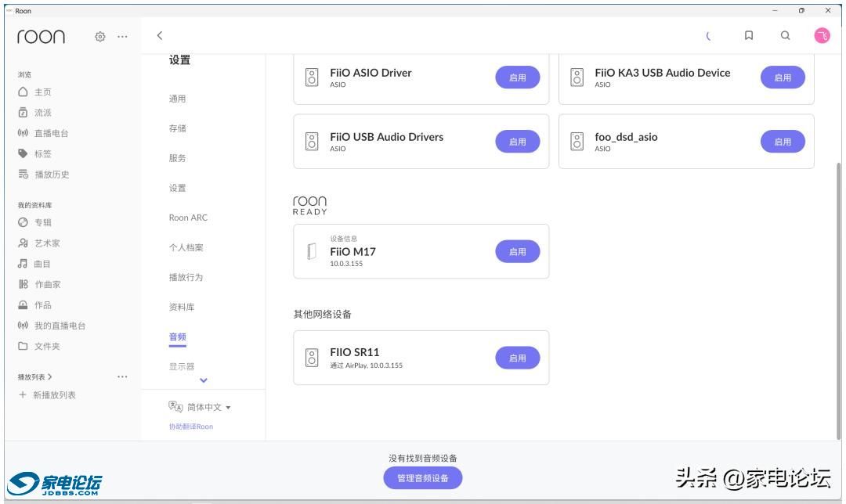Open the Roon settings gear icon

click(99, 37)
